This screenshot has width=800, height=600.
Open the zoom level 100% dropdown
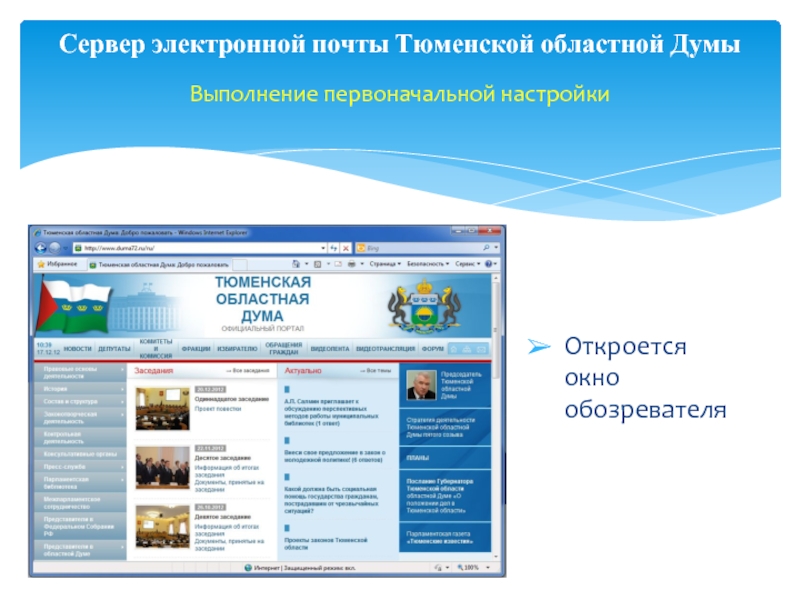[488, 568]
